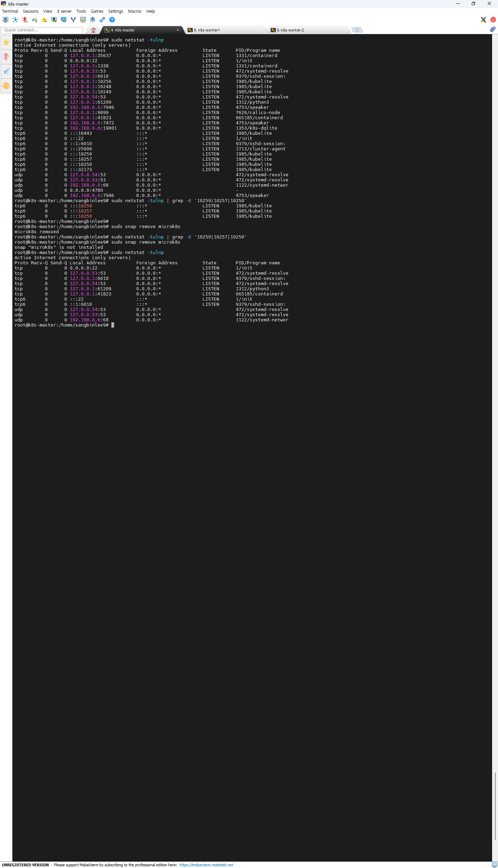
Task: Open the mobaxterm.mobatek.net link
Action: coord(206,865)
